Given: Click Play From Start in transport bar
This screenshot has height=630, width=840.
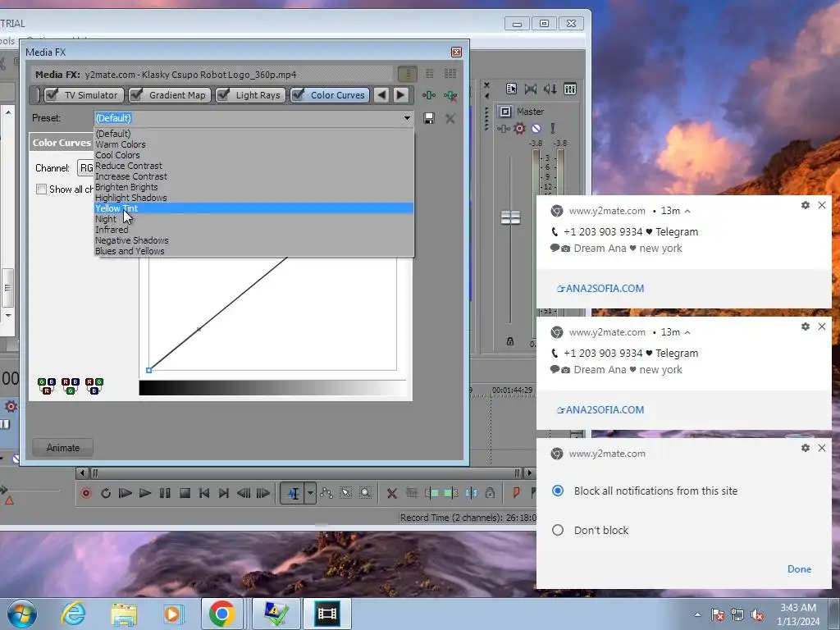Looking at the screenshot, I should pyautogui.click(x=126, y=493).
